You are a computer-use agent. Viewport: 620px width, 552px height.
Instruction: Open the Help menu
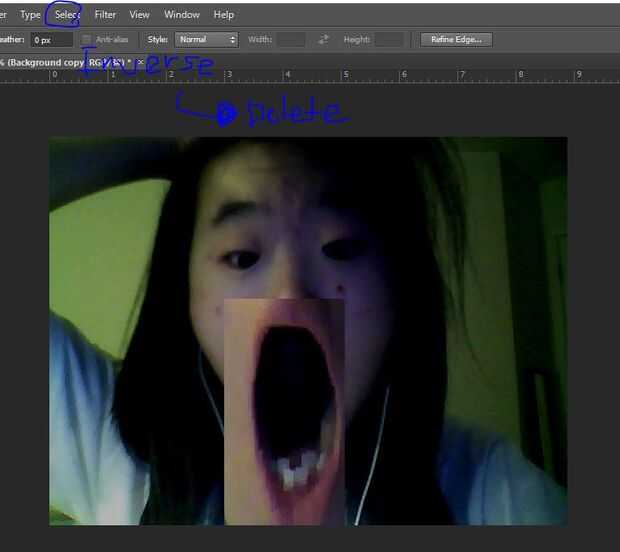(x=224, y=15)
